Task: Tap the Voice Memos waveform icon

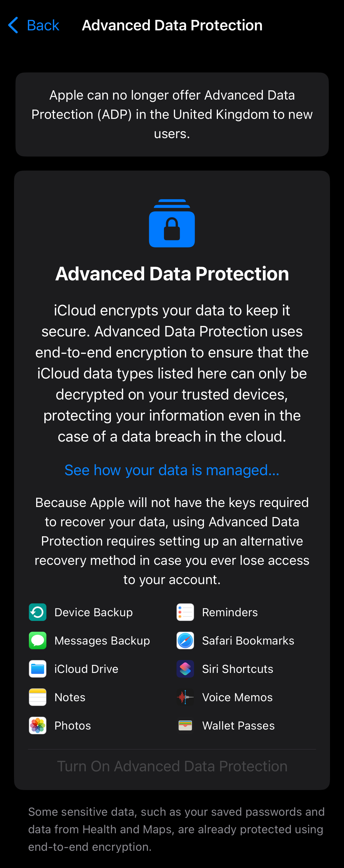Action: pos(185,697)
